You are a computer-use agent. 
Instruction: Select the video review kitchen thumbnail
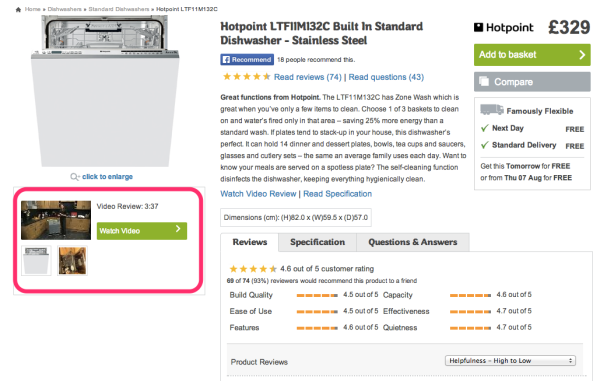[56, 220]
